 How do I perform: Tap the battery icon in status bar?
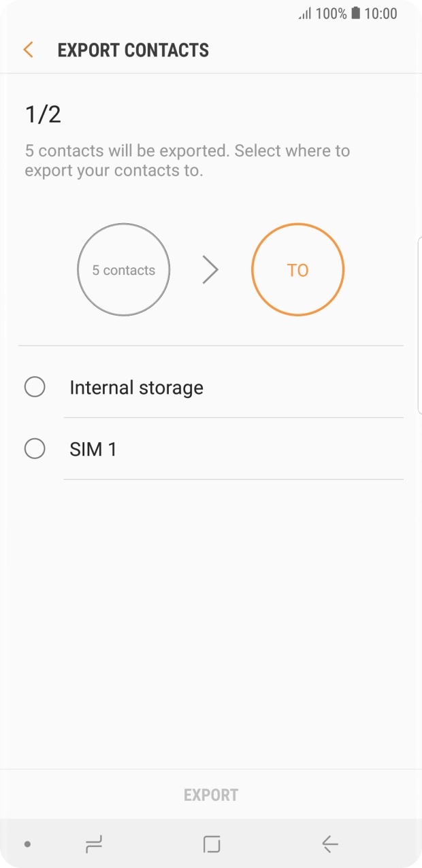(355, 14)
